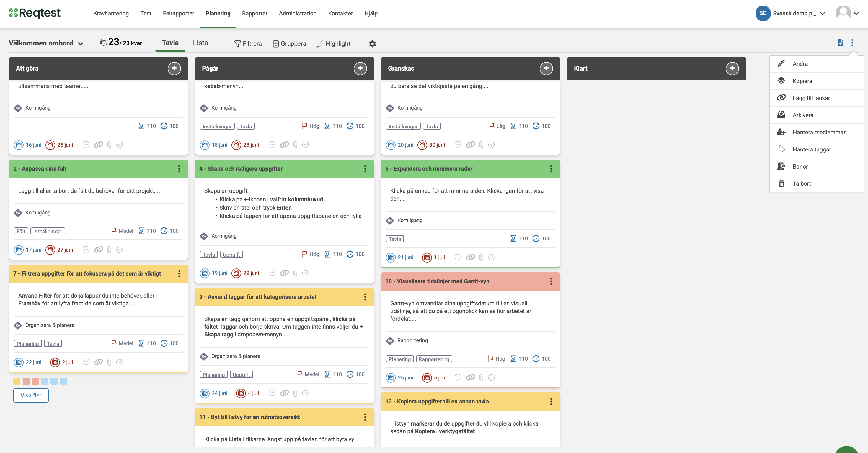Image resolution: width=868 pixels, height=453 pixels.
Task: Click the Visa fler button
Action: (31, 396)
